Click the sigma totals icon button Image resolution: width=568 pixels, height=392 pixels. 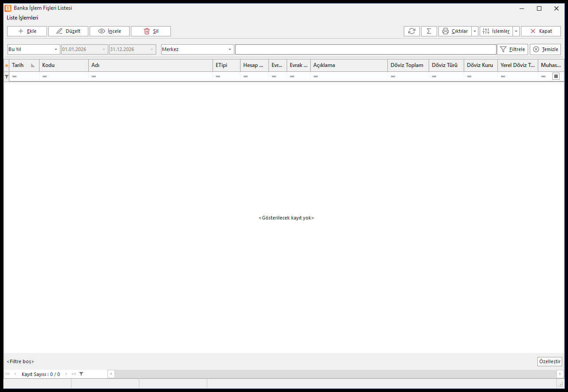[x=429, y=31]
